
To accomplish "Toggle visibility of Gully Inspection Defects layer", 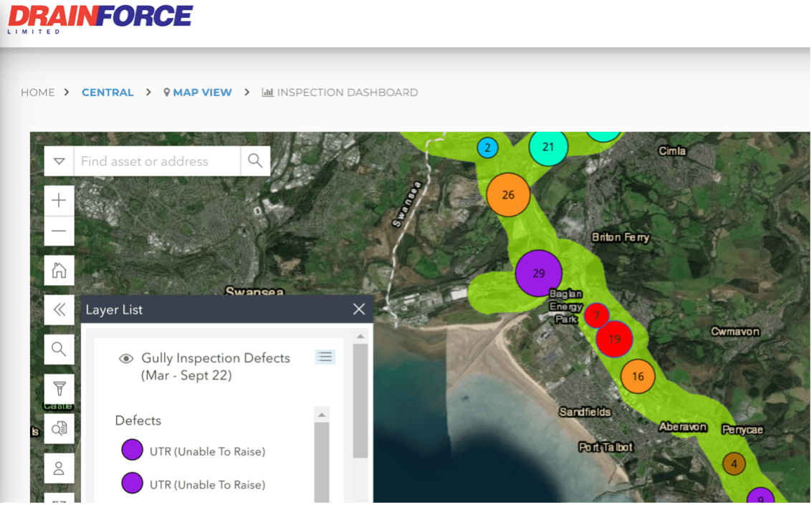I will click(x=127, y=358).
